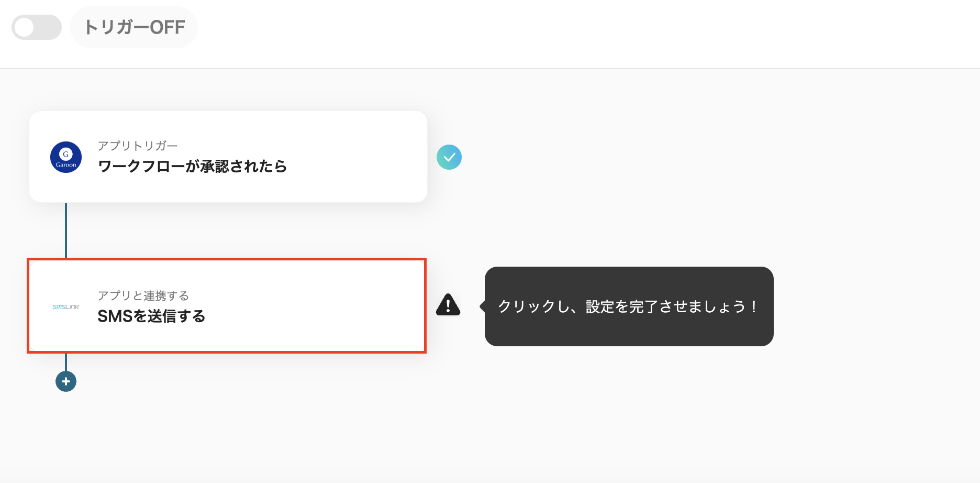Click the SMSを送信する title text
Viewport: 980px width, 483px height.
(x=152, y=316)
